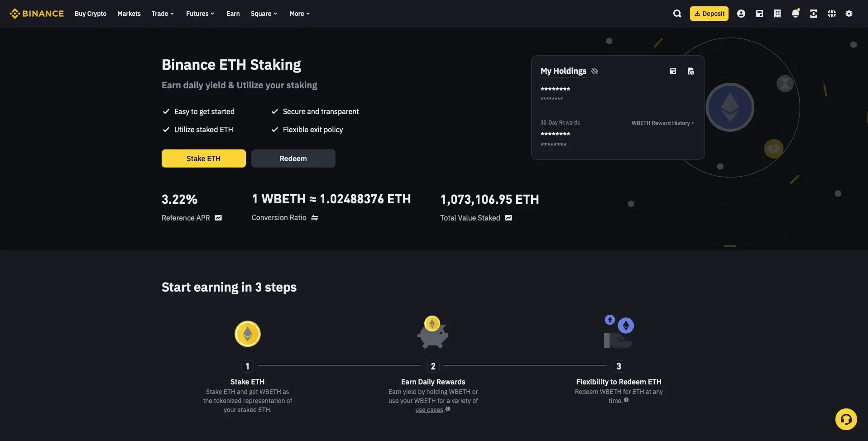Open Total Value Staked chart icon
This screenshot has height=441, width=868.
[508, 218]
